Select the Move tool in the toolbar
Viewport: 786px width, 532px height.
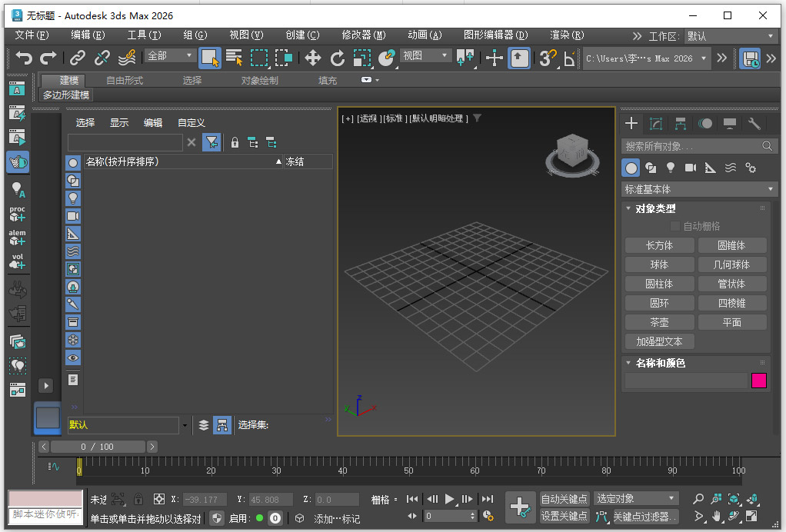pyautogui.click(x=313, y=58)
